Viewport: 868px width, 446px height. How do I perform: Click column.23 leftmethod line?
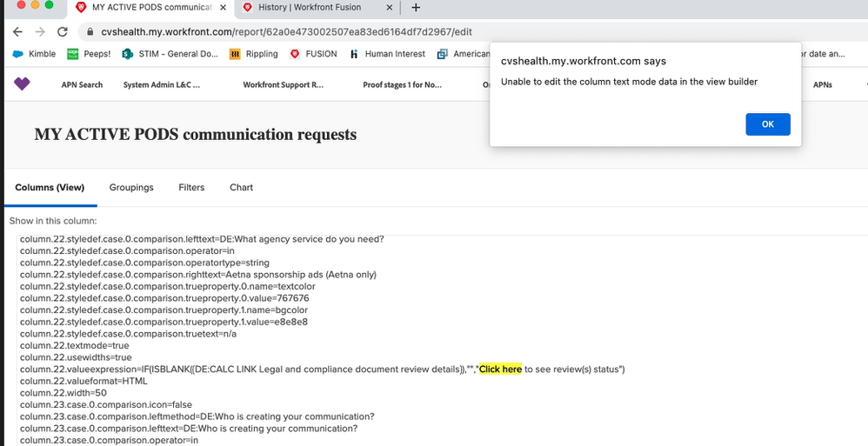pyautogui.click(x=197, y=416)
